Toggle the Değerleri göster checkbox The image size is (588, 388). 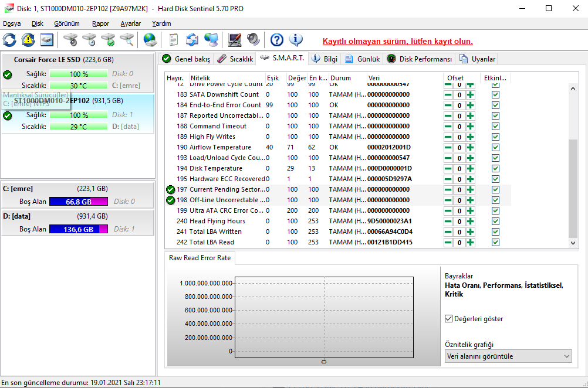(448, 319)
